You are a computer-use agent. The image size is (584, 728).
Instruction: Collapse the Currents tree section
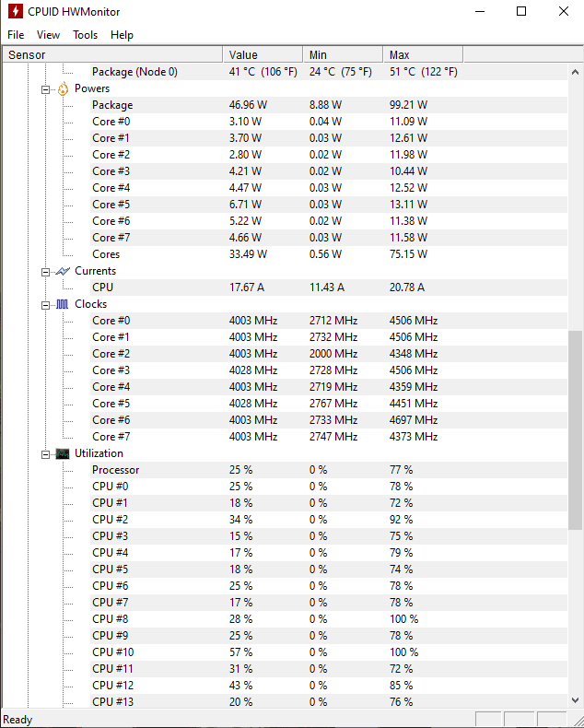click(x=45, y=272)
